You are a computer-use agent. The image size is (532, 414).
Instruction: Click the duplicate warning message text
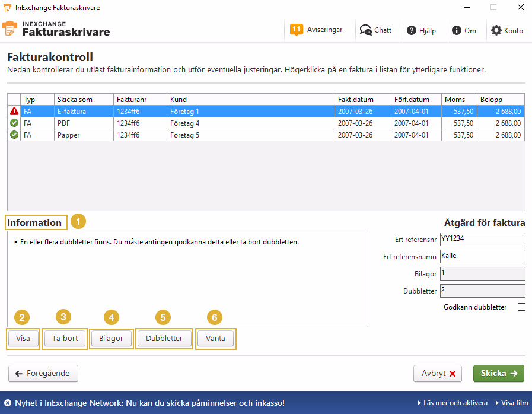pos(160,242)
